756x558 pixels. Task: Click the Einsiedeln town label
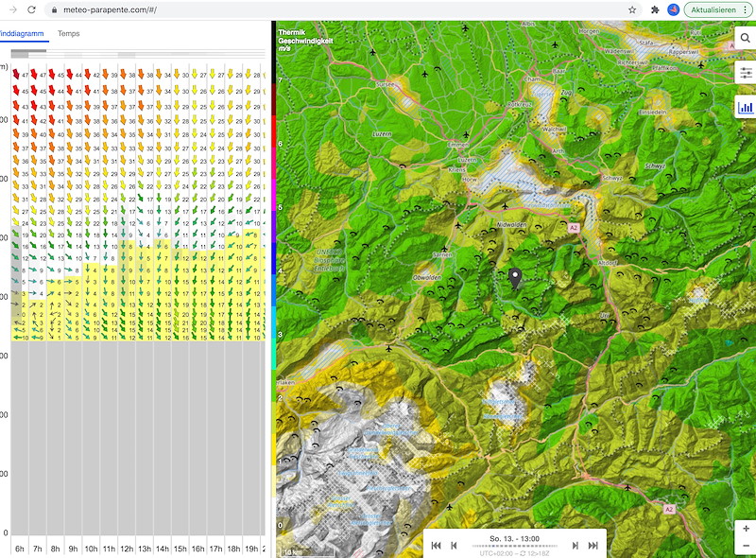click(653, 112)
